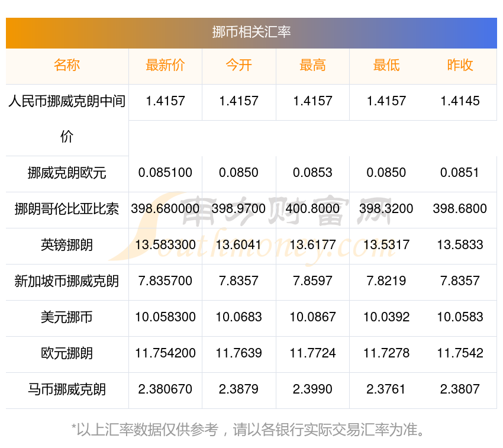Click the 人民币挪威克朗中间价 row name
Screen dimensions: 503x448
click(x=67, y=119)
